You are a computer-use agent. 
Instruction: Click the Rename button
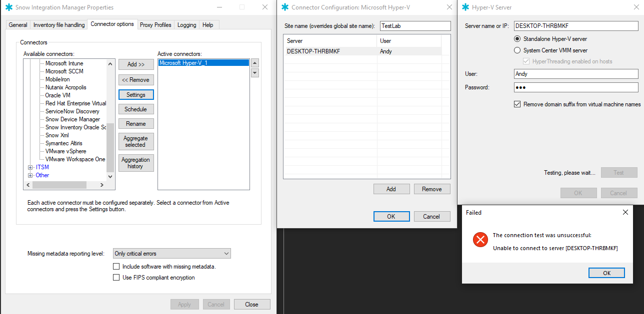click(136, 124)
